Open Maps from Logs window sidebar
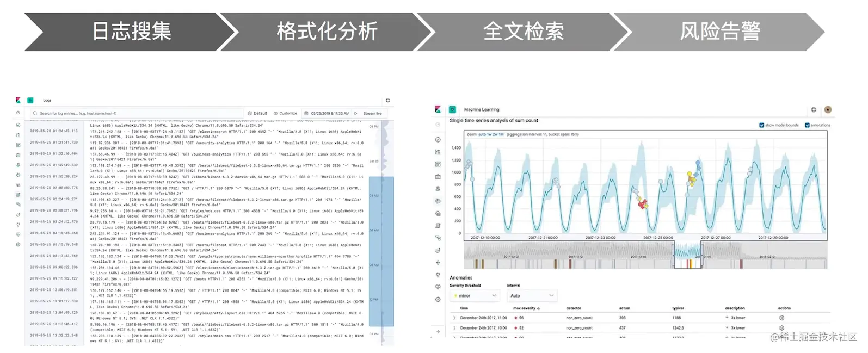Viewport: 868px width, 353px height. coord(18,165)
